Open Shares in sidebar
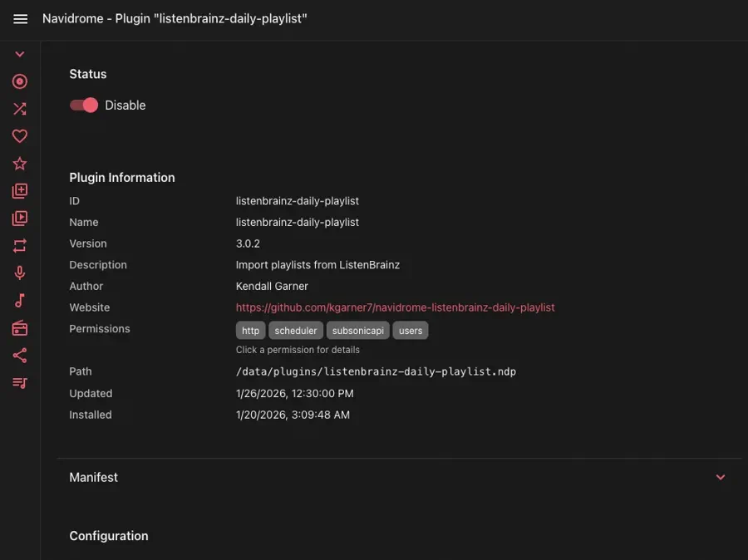This screenshot has width=748, height=560. (x=20, y=356)
